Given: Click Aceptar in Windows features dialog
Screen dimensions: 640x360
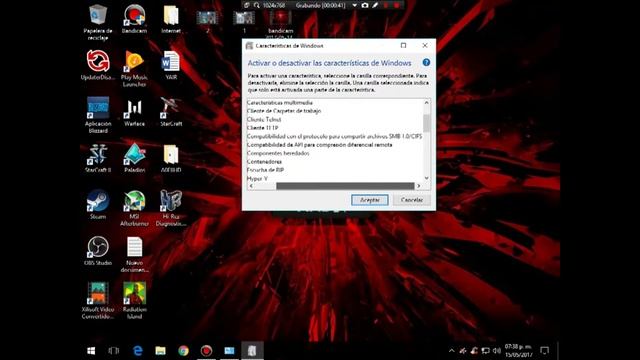Looking at the screenshot, I should point(370,200).
